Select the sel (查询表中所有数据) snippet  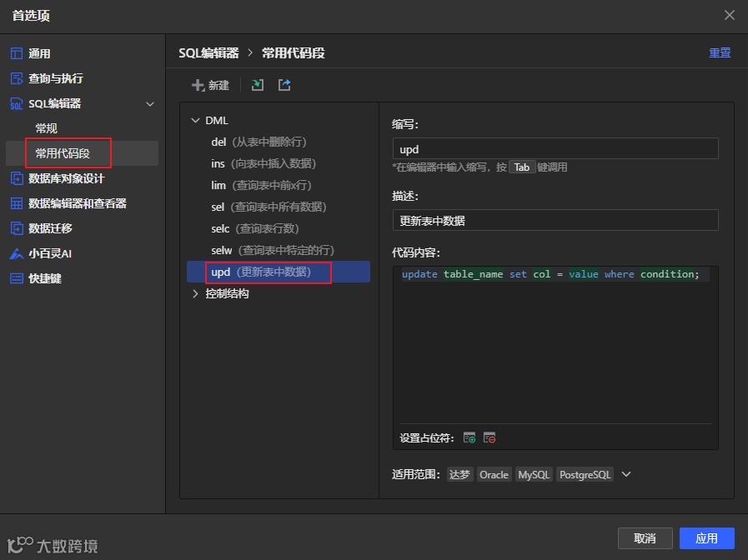pos(279,207)
